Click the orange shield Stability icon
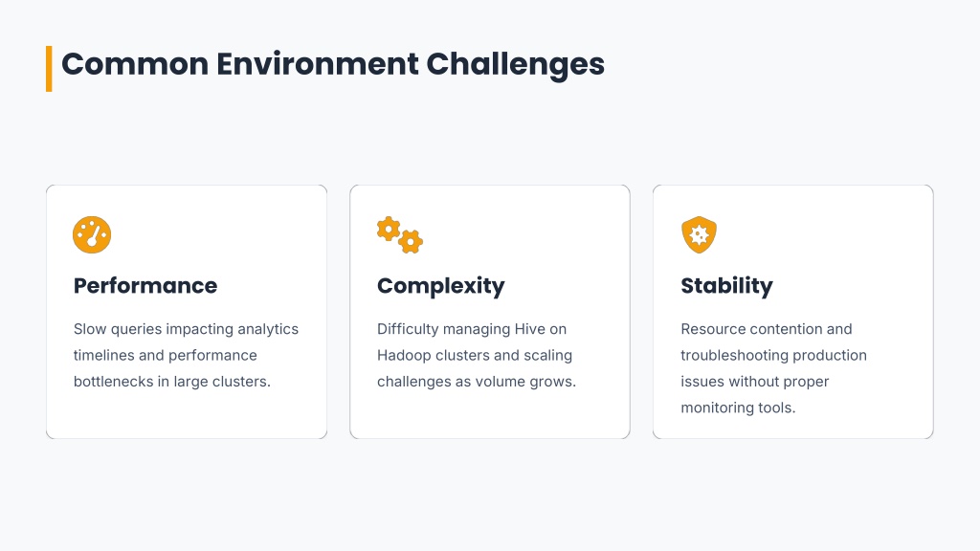Image resolution: width=980 pixels, height=551 pixels. pos(699,234)
